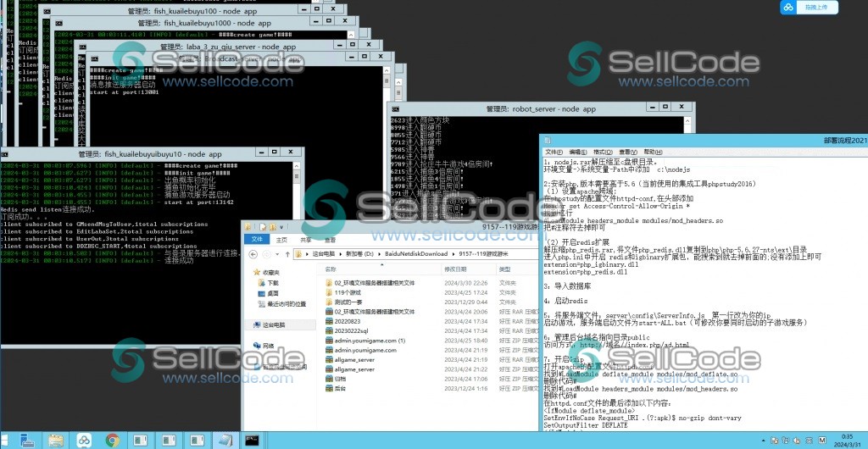Screen dimensions: 868x449
Task: Sort files by the 名称 column header
Action: pyautogui.click(x=331, y=269)
